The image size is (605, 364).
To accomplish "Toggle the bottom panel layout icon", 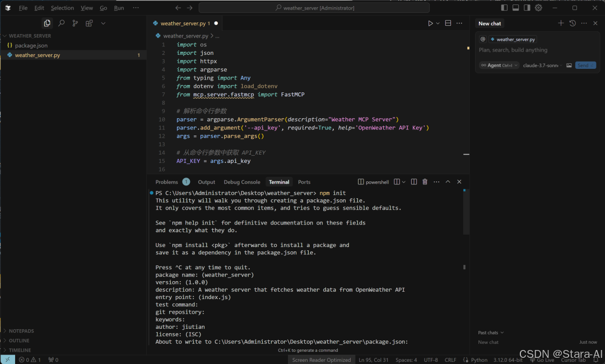I will [515, 8].
